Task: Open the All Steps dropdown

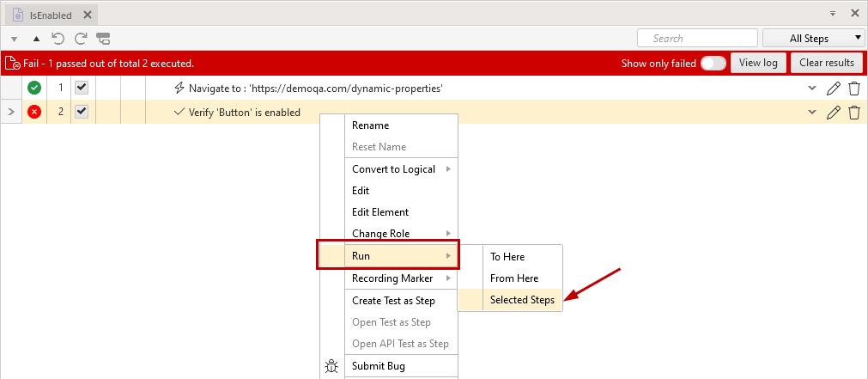Action: point(813,38)
